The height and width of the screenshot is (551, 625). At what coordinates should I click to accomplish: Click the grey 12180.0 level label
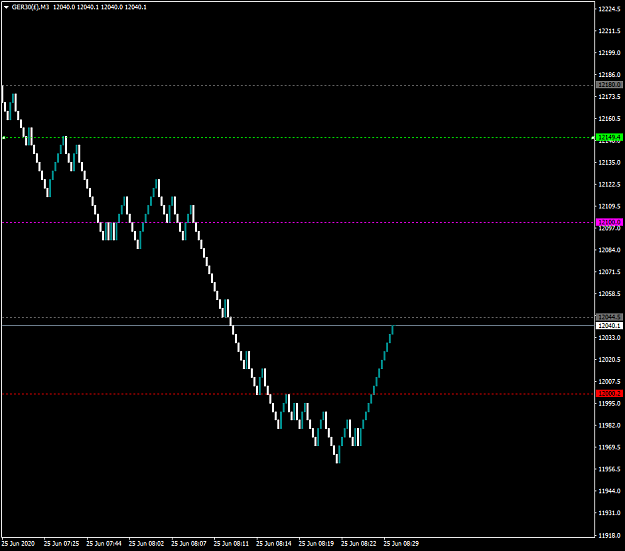coord(609,85)
